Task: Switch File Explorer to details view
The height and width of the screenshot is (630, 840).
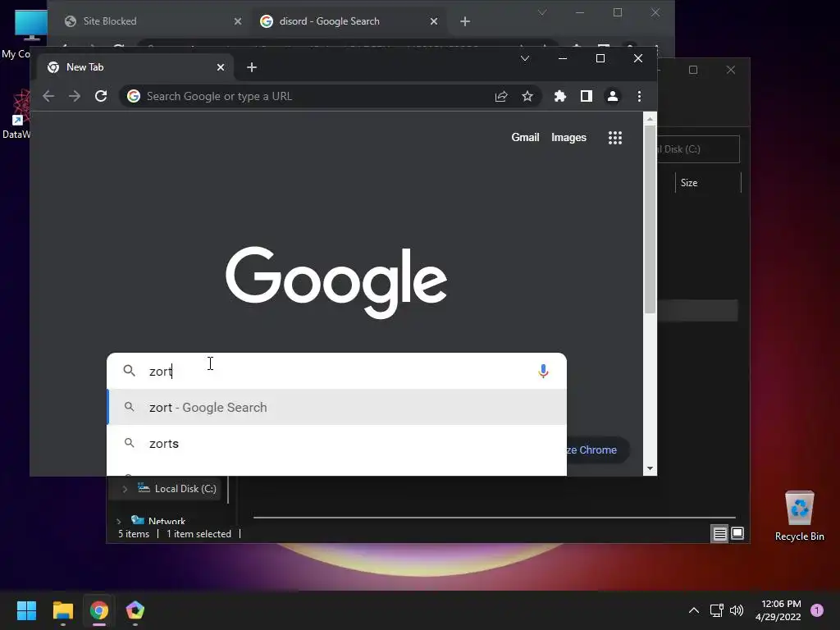Action: 719,533
